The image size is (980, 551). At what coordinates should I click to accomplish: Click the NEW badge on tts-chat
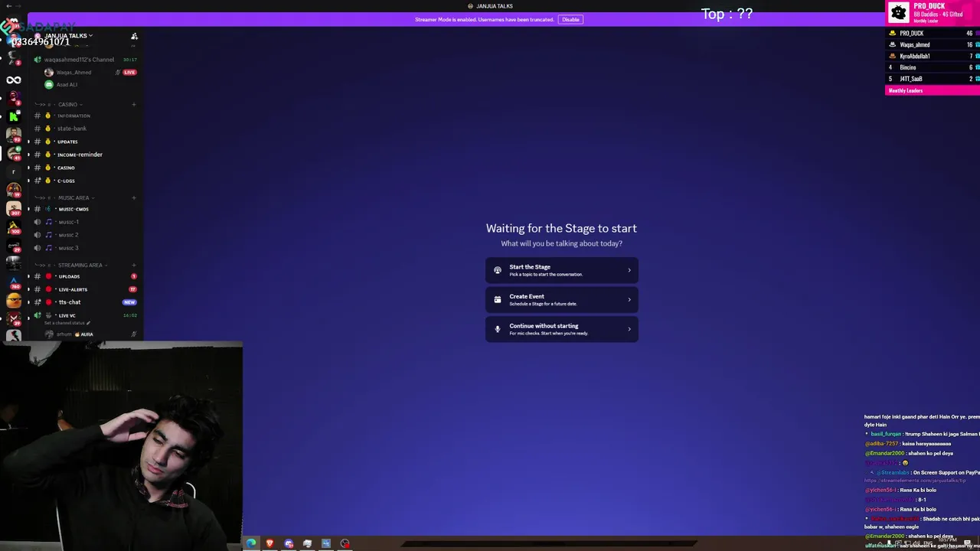coord(129,302)
